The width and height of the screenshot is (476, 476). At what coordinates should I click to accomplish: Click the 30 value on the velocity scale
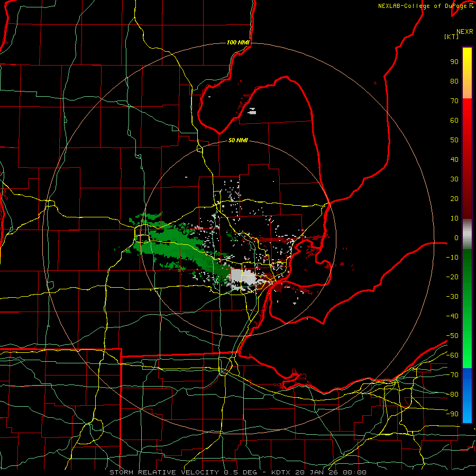454,179
